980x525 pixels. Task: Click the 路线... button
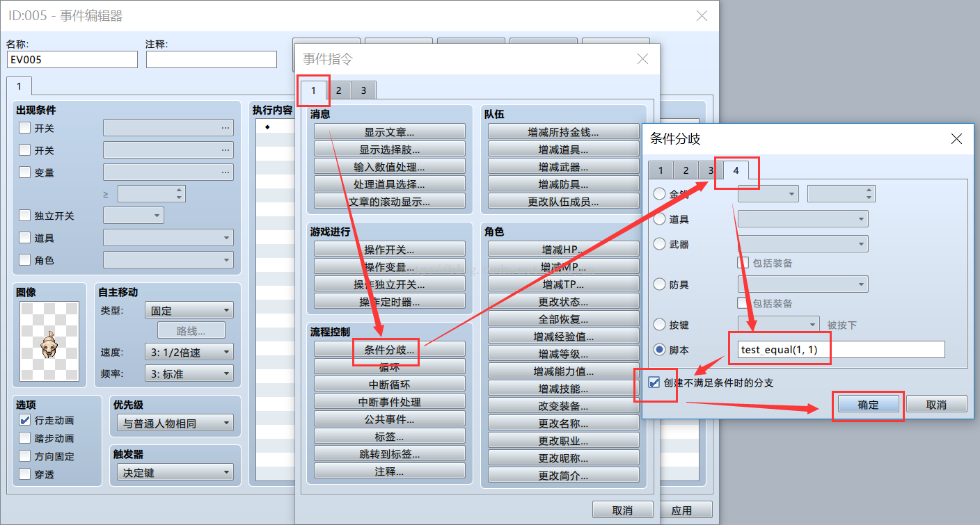click(x=191, y=330)
